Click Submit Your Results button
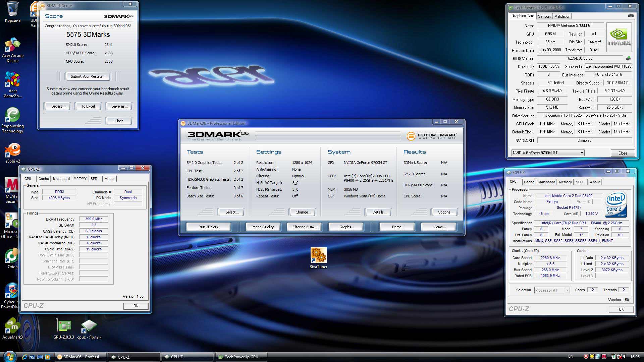The height and width of the screenshot is (362, 644). point(88,76)
